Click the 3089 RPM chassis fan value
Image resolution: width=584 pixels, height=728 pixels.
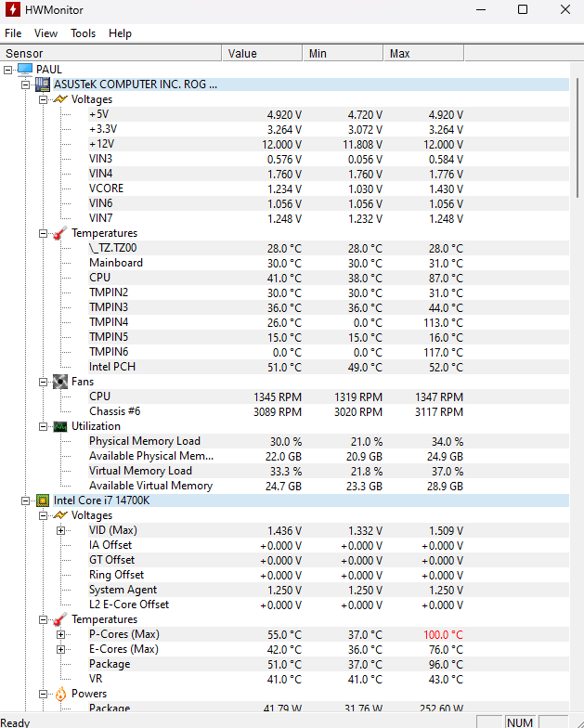277,412
